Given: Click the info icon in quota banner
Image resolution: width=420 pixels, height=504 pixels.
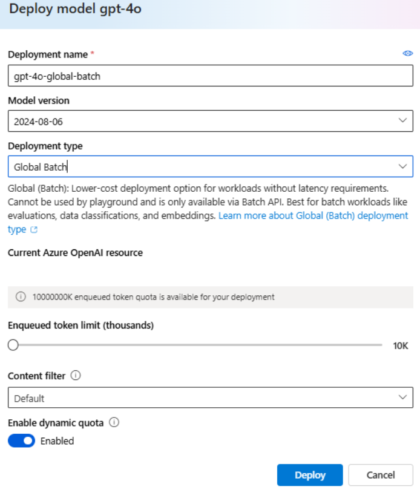Looking at the screenshot, I should pyautogui.click(x=21, y=296).
